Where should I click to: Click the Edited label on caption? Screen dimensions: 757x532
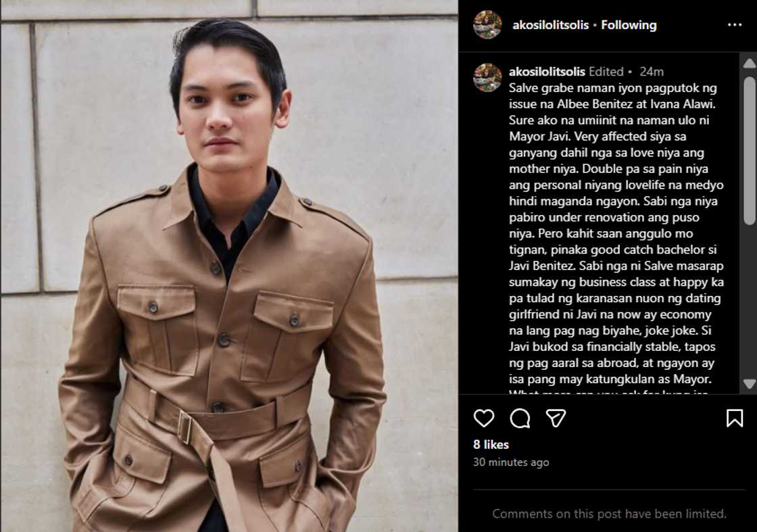pos(606,72)
